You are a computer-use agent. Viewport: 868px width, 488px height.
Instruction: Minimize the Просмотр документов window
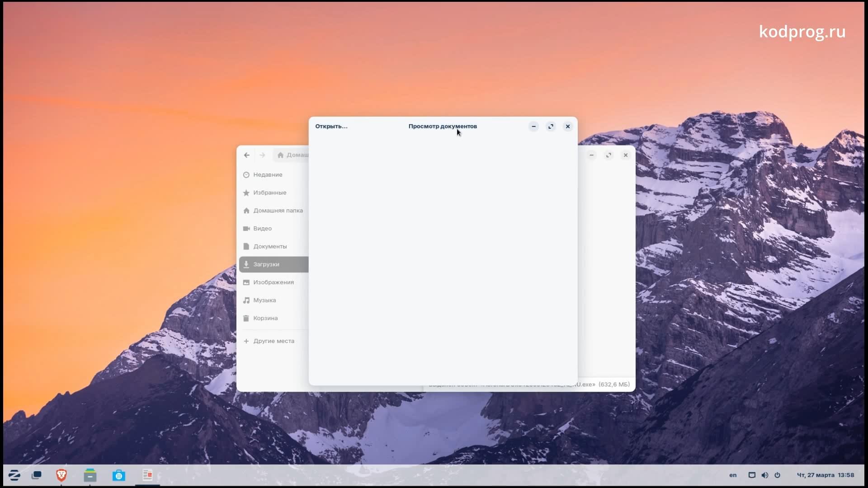[x=533, y=127]
